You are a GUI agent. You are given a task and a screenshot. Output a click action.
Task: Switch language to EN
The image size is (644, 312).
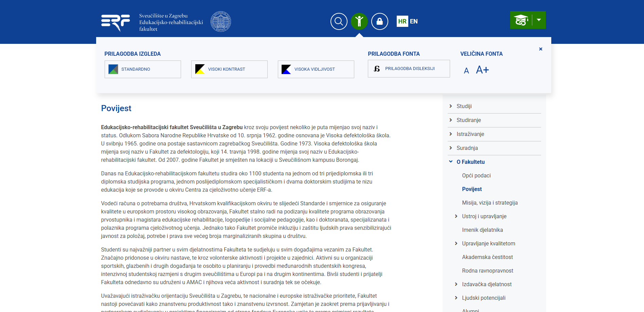pos(414,21)
